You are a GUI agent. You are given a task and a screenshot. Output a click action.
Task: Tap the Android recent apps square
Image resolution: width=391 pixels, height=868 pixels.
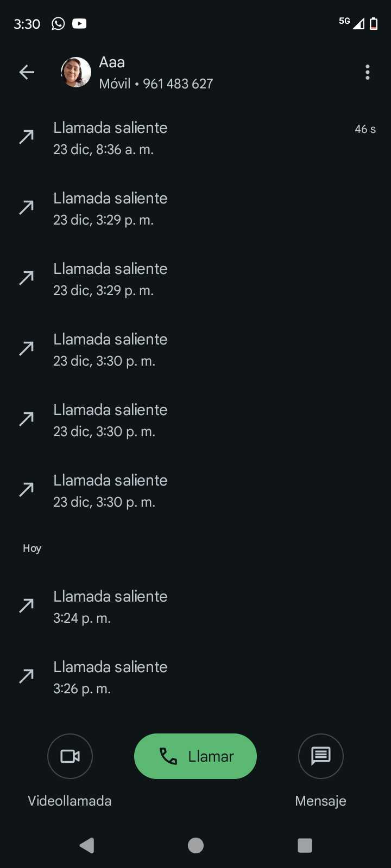[305, 845]
